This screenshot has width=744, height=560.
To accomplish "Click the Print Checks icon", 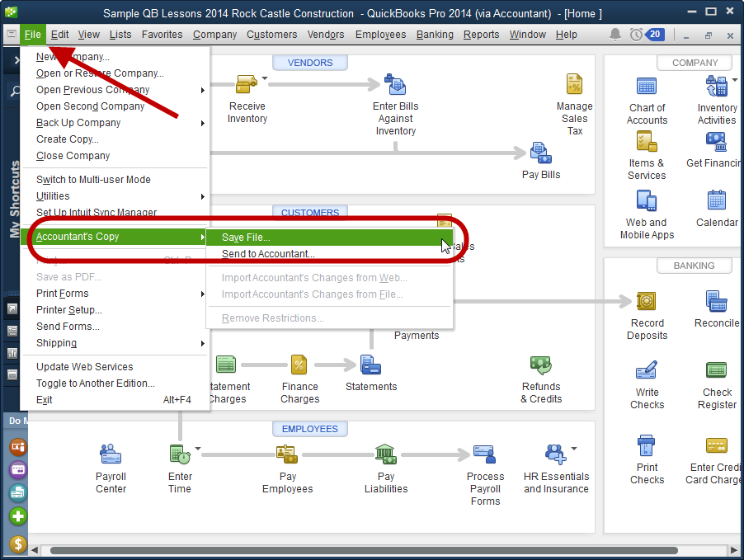I will [646, 445].
